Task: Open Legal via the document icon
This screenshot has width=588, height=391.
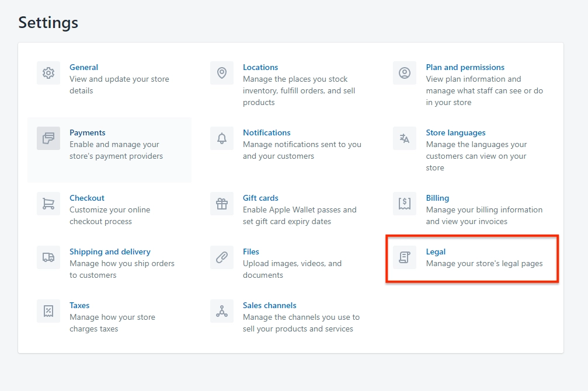Action: [404, 257]
